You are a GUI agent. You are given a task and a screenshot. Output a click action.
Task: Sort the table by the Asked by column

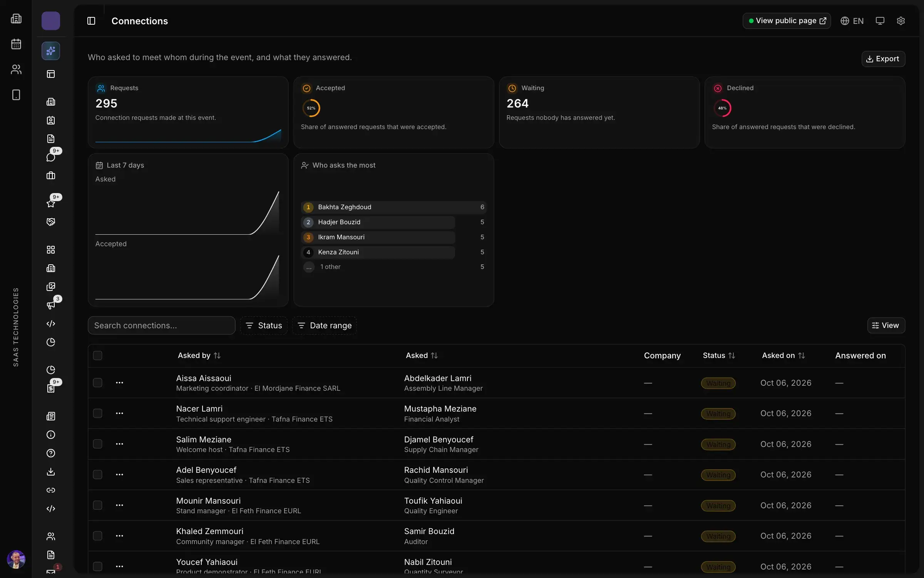click(199, 355)
